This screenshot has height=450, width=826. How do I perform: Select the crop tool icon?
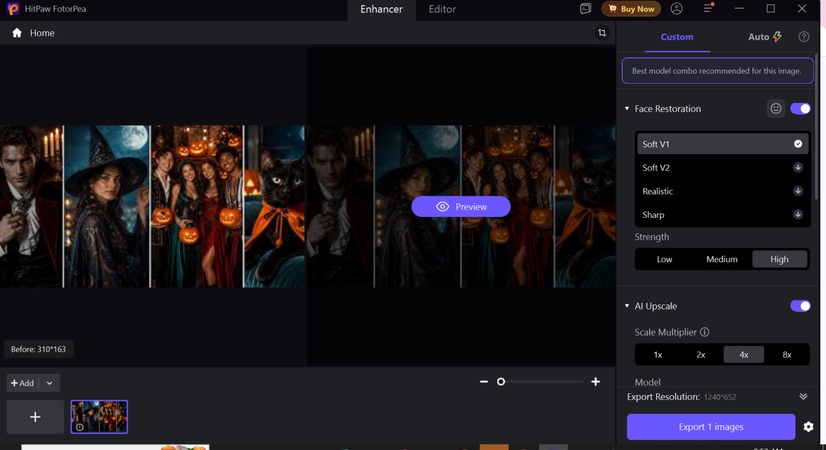click(602, 33)
